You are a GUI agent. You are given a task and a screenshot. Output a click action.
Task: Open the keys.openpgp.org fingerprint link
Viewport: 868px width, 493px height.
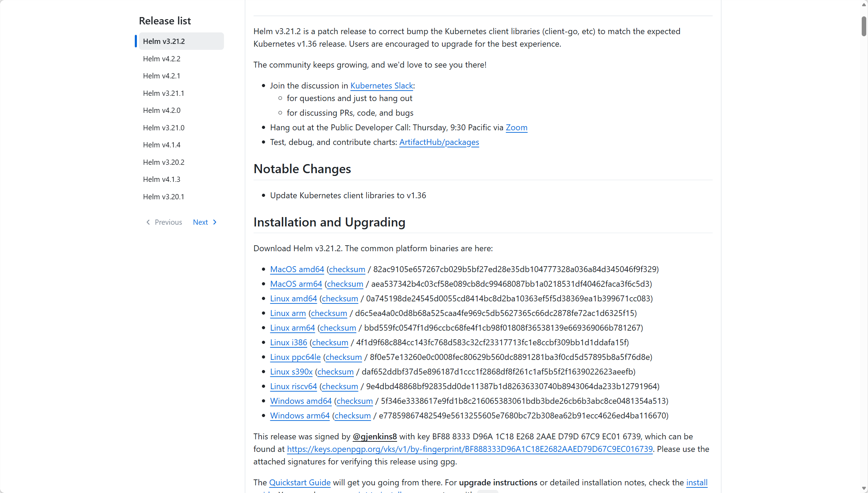(470, 449)
